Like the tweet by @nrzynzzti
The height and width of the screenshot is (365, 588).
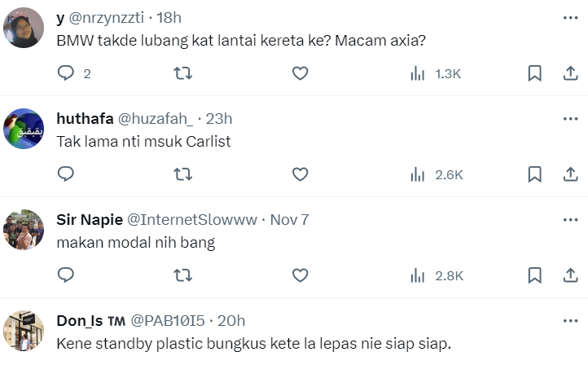300,73
